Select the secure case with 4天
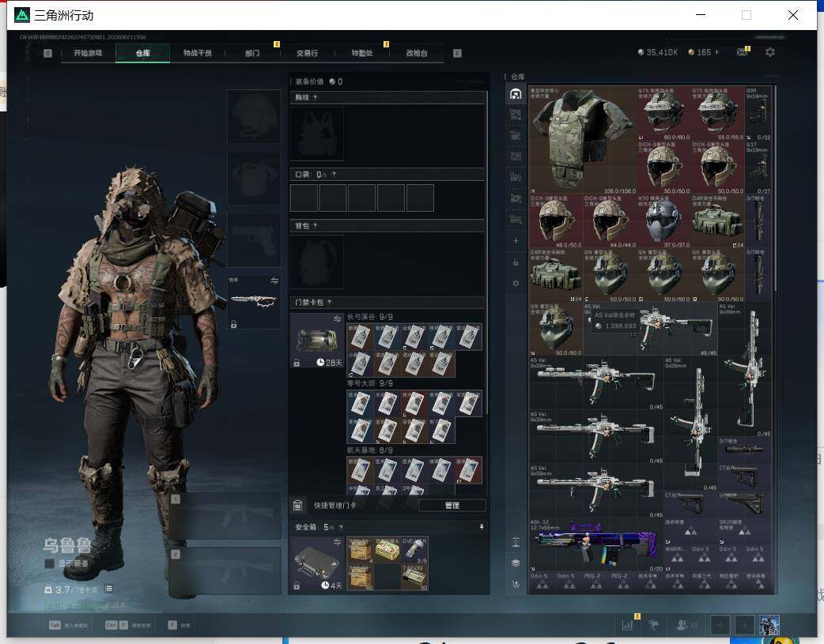Image resolution: width=824 pixels, height=644 pixels. [317, 563]
